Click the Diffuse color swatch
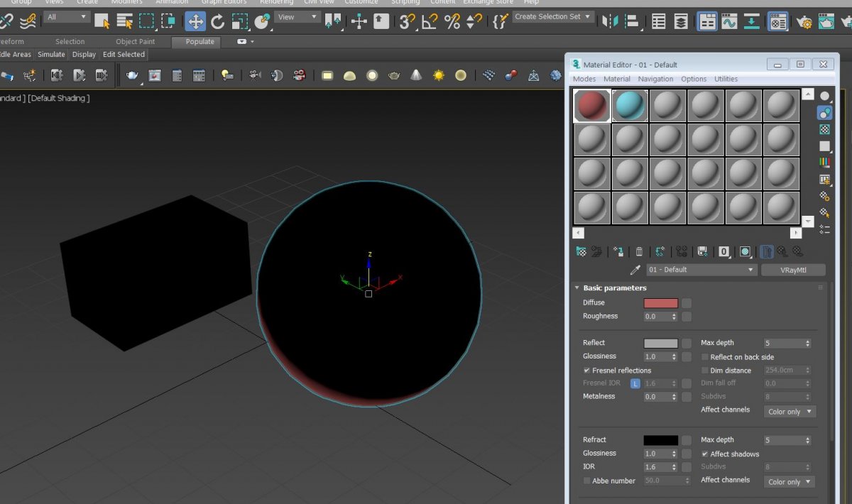 tap(660, 303)
